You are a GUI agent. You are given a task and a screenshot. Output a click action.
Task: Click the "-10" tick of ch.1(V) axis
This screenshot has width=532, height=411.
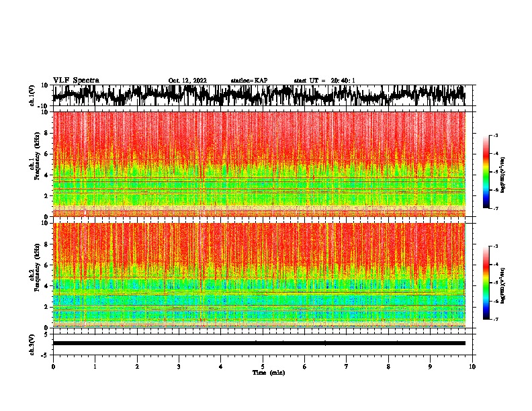44,106
